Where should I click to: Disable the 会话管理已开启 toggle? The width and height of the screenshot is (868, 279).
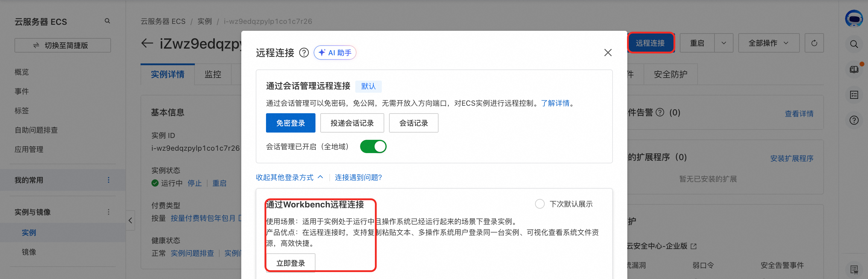373,146
